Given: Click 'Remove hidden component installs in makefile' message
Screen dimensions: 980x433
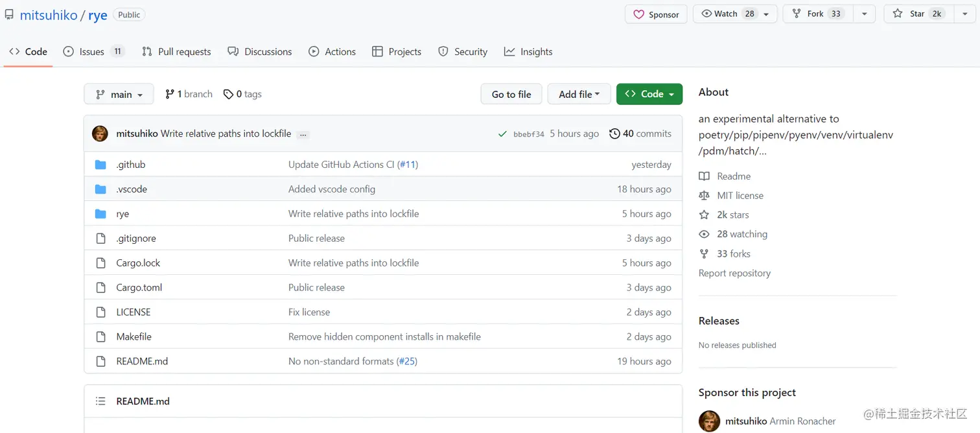Looking at the screenshot, I should coord(384,337).
